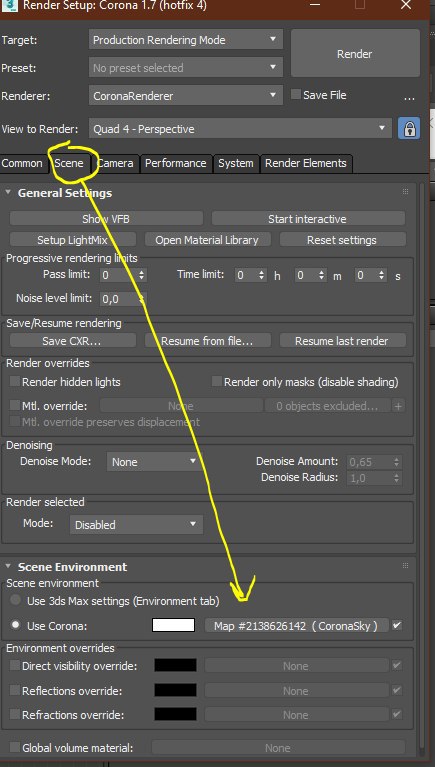Click the Pass limit input field
The width and height of the screenshot is (435, 767).
click(118, 275)
